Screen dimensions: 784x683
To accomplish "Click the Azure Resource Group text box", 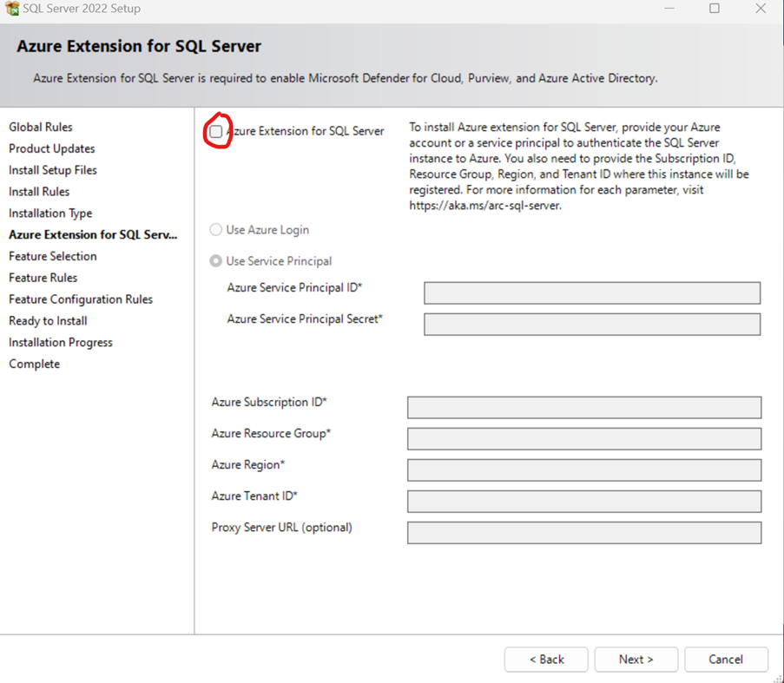I will pos(583,439).
